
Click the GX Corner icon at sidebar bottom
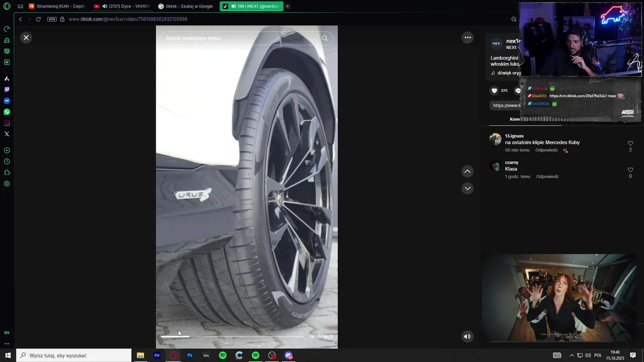(x=7, y=332)
